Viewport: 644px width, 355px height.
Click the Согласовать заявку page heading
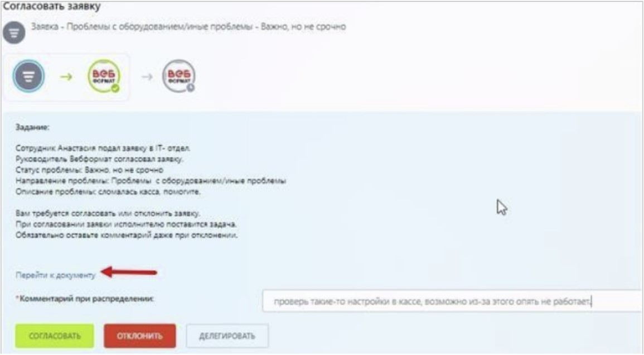pyautogui.click(x=52, y=7)
